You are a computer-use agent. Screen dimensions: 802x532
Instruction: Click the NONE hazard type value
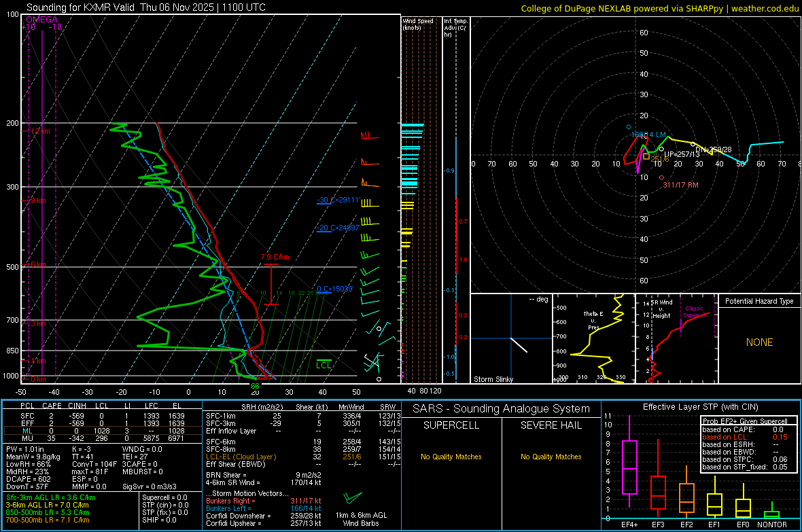[759, 342]
